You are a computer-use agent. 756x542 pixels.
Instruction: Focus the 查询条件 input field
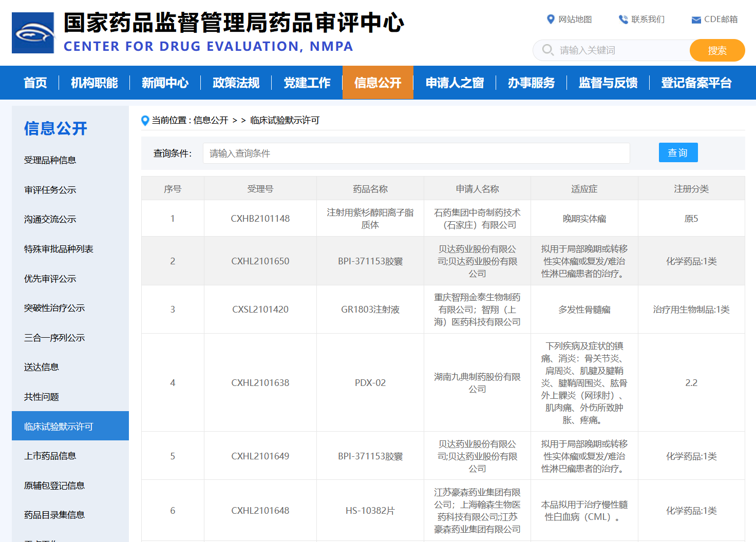416,153
